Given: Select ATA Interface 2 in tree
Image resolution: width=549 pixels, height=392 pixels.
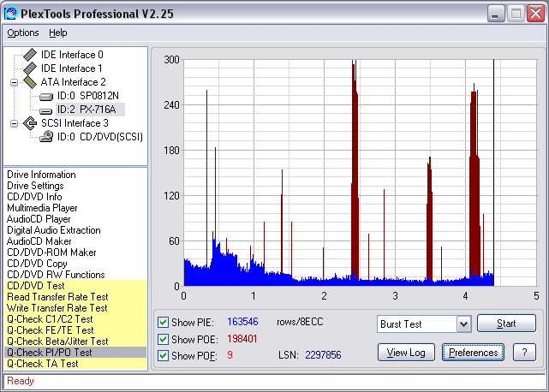Looking at the screenshot, I should tap(73, 82).
